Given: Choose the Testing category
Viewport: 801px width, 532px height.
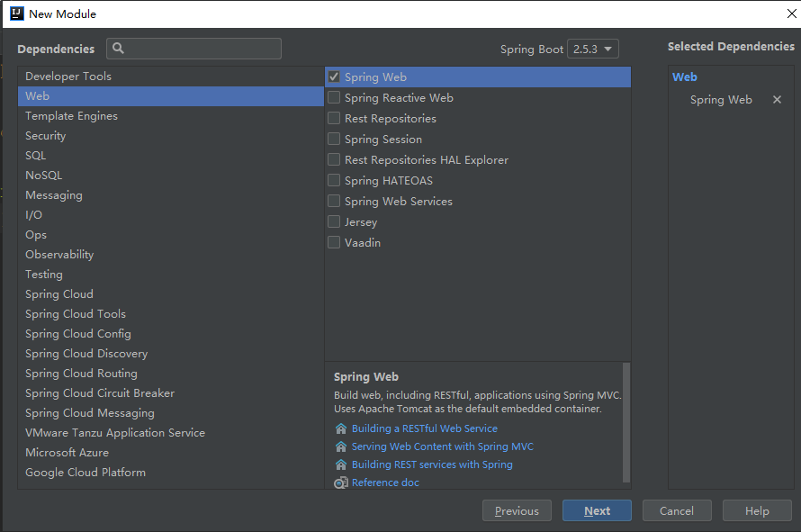Looking at the screenshot, I should click(171, 275).
